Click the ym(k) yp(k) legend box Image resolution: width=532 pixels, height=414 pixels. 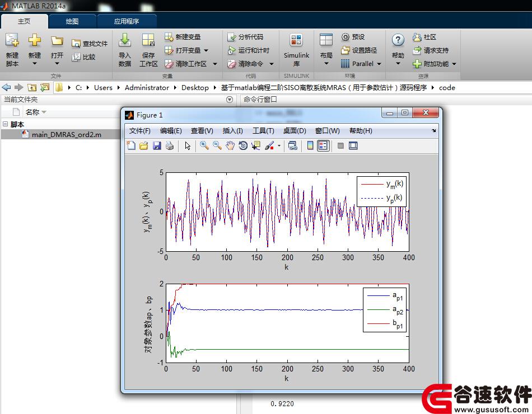tap(381, 191)
